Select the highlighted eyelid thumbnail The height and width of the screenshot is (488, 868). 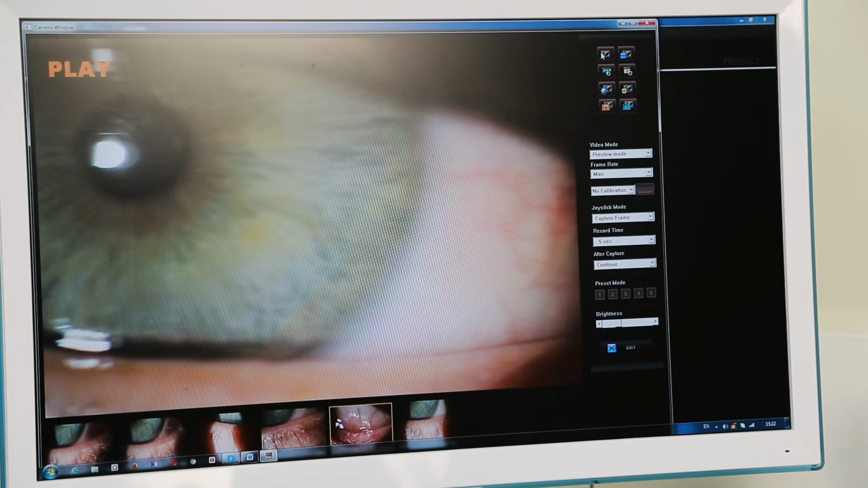tap(361, 424)
